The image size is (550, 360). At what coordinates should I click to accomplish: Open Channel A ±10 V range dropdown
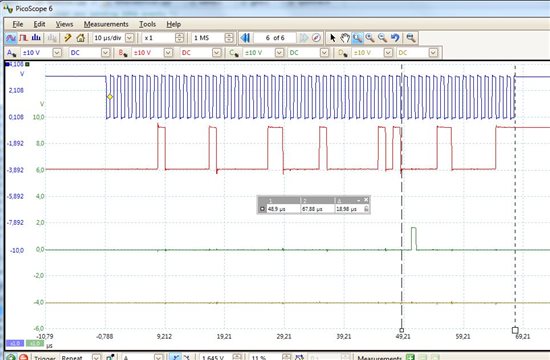(x=57, y=53)
